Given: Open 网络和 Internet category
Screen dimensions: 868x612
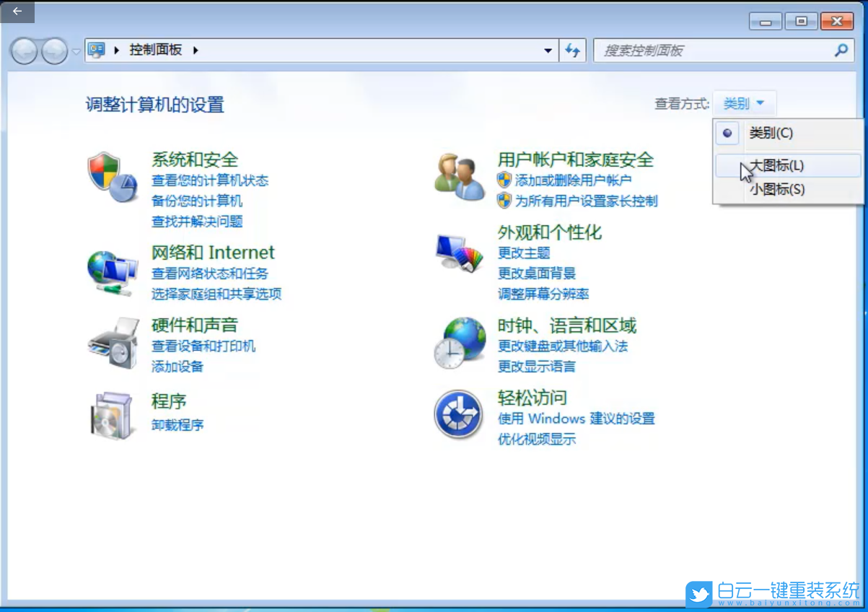Looking at the screenshot, I should pyautogui.click(x=212, y=253).
